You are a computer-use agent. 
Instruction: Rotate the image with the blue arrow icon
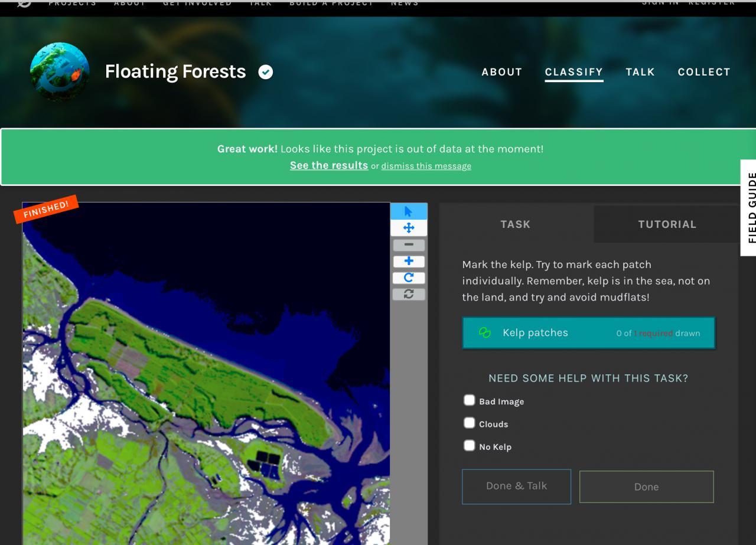point(409,278)
